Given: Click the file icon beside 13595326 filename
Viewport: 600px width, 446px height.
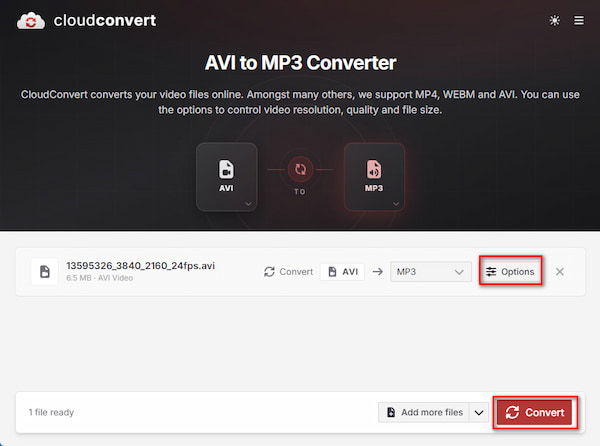Looking at the screenshot, I should tap(45, 272).
